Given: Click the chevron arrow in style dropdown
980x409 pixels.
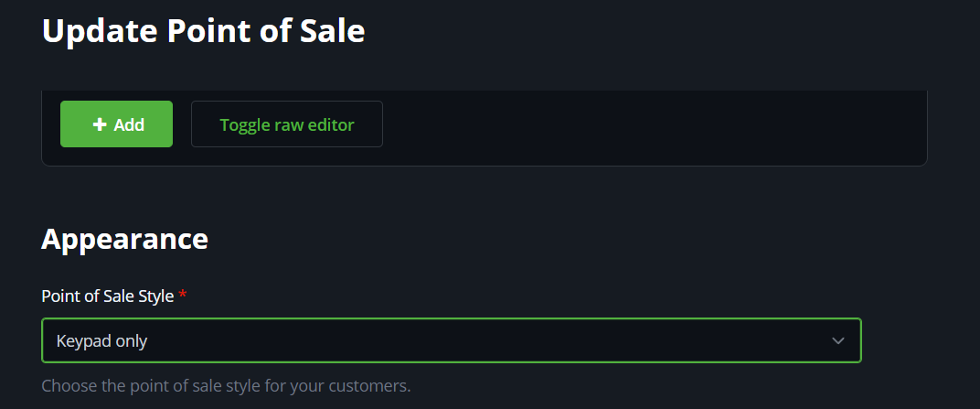Looking at the screenshot, I should point(837,341).
